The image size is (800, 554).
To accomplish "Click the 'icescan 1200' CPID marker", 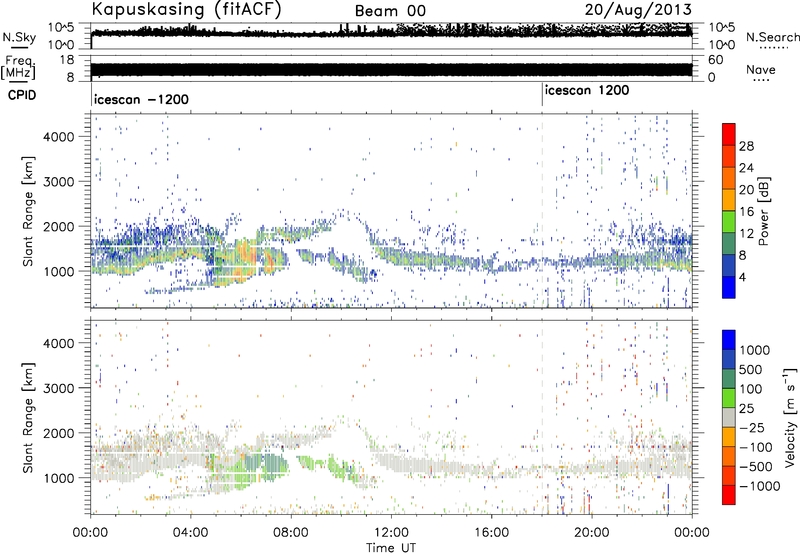I will 587,91.
